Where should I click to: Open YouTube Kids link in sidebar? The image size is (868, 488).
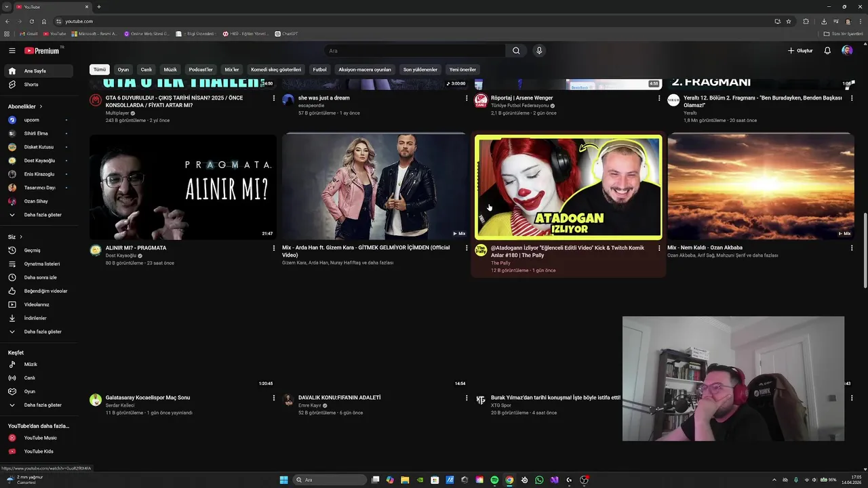click(x=39, y=451)
